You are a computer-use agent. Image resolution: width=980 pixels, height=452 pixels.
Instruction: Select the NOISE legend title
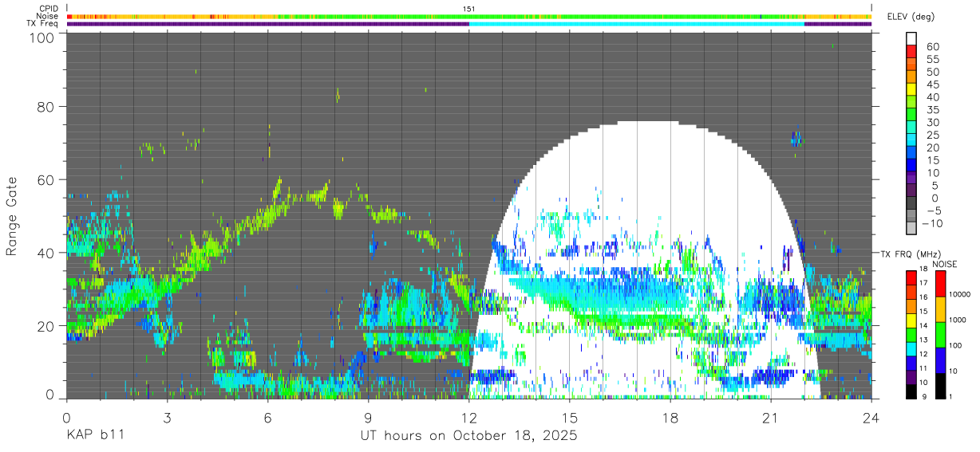tap(944, 264)
